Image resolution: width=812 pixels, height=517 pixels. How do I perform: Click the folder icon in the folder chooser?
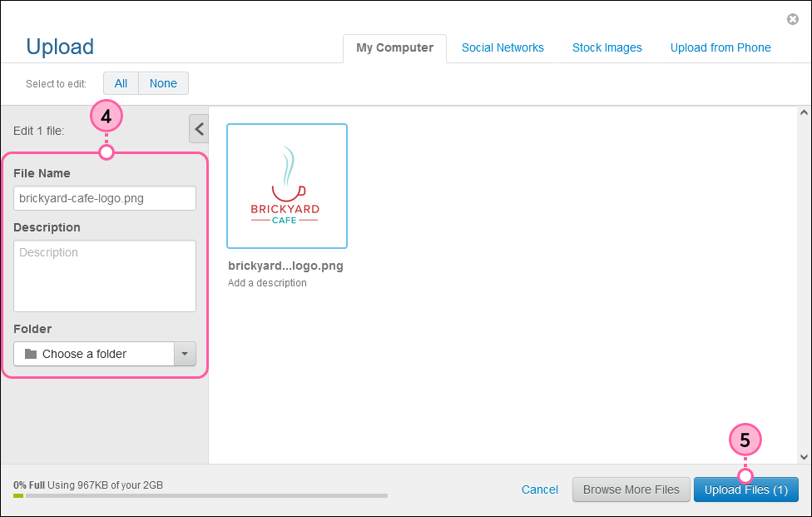(x=31, y=354)
